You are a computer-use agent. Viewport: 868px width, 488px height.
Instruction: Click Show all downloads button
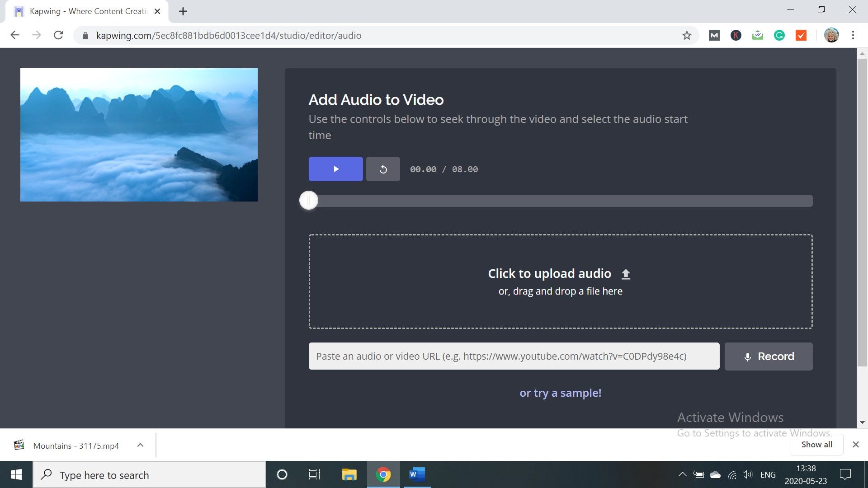tap(816, 445)
